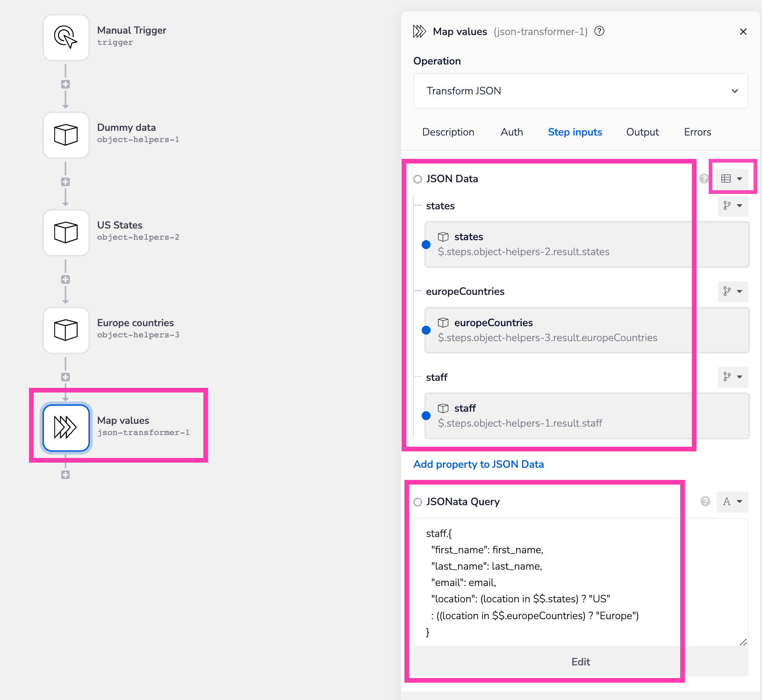Screen dimensions: 762x700
Task: Select the US States cube icon
Action: coord(66,233)
